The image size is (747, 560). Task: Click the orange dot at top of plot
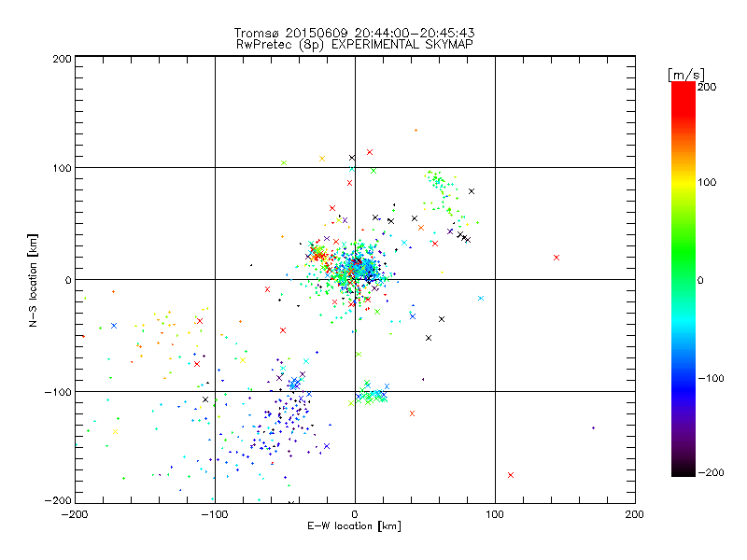click(x=416, y=130)
